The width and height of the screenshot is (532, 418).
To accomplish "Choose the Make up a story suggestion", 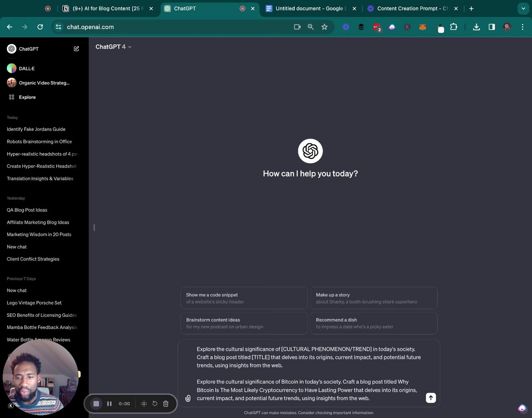I will coord(374,298).
